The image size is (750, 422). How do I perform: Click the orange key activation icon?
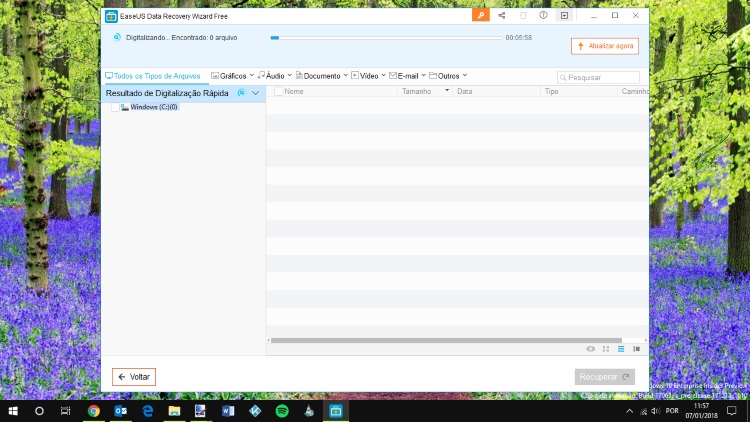pyautogui.click(x=481, y=16)
